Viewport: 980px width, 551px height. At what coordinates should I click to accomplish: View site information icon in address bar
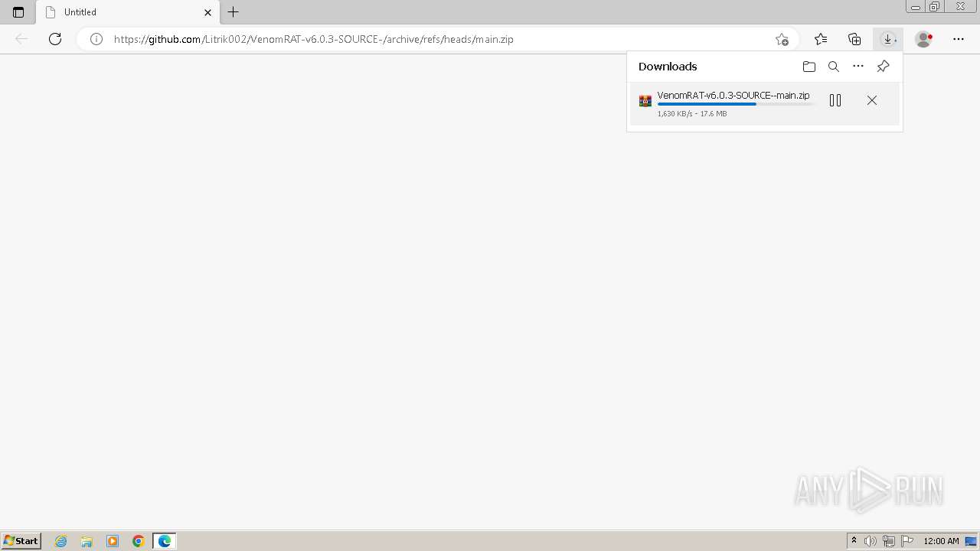click(96, 39)
